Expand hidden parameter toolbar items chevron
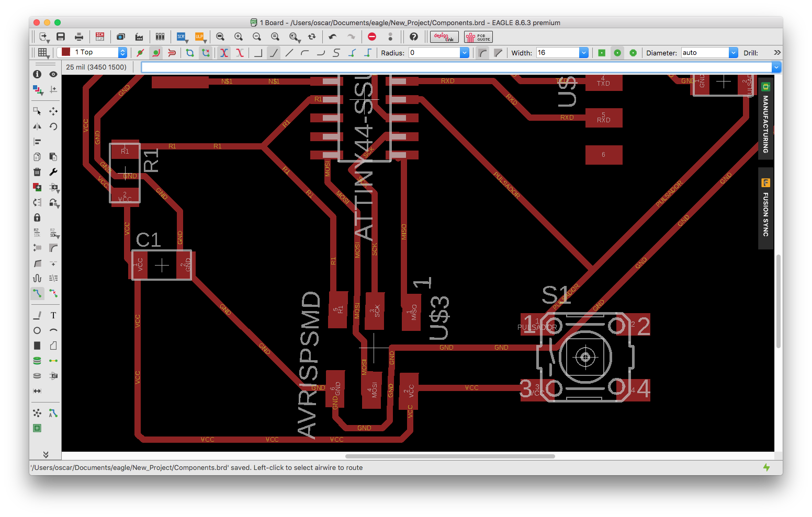This screenshot has height=517, width=812. 777,53
